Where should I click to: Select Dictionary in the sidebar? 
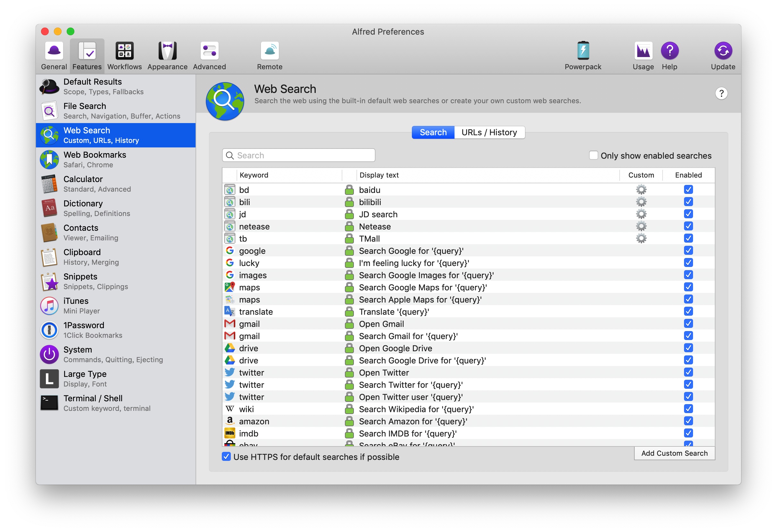point(116,209)
